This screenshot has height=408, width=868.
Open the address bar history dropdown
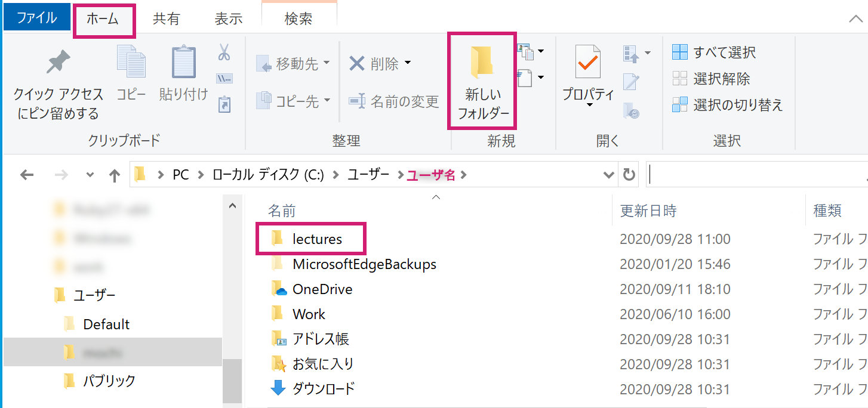(609, 175)
